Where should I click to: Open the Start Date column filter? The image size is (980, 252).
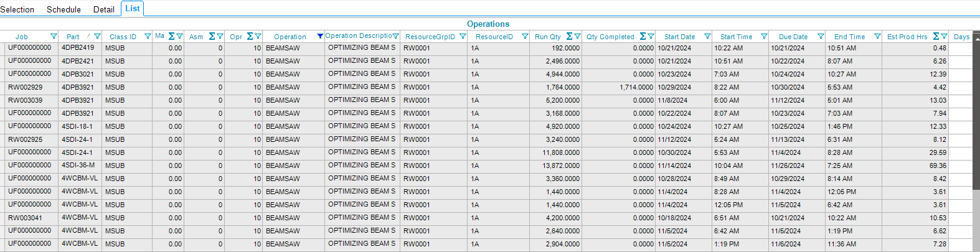click(x=707, y=37)
